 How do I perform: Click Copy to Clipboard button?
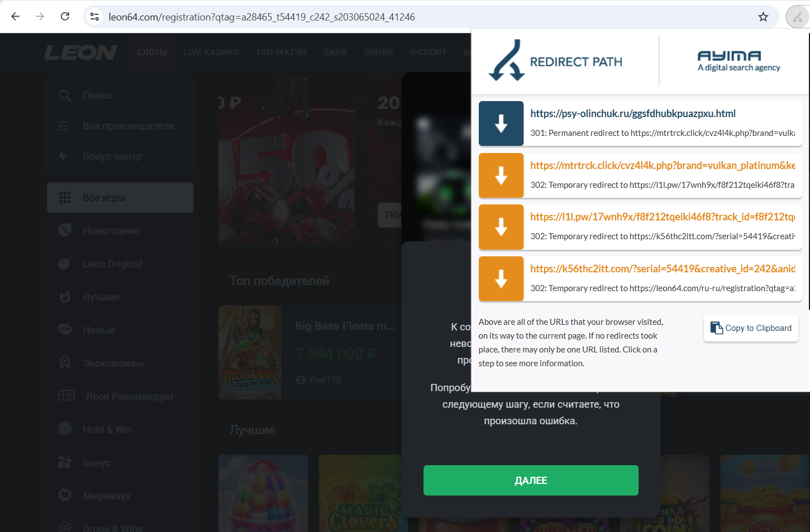(751, 328)
